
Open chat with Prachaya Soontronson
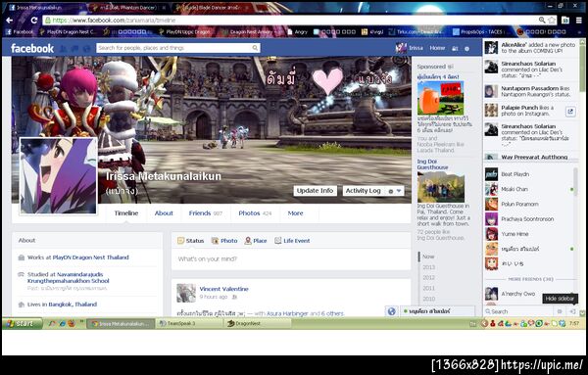529,219
